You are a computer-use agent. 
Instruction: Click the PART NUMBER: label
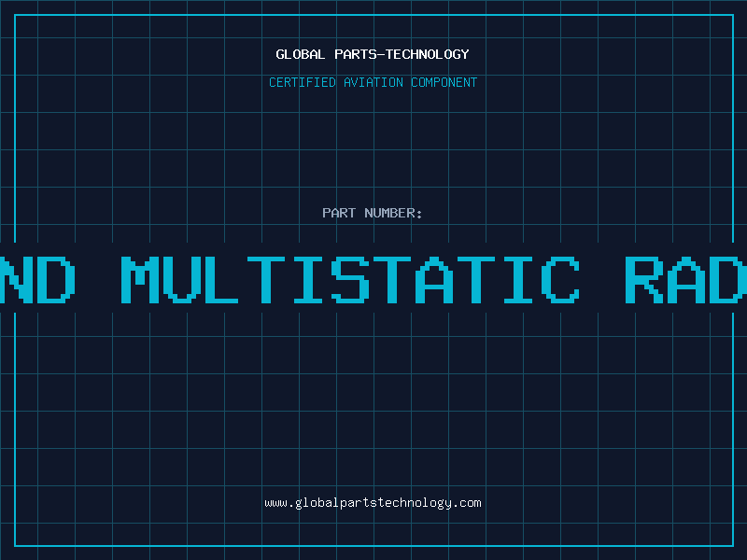(x=373, y=213)
